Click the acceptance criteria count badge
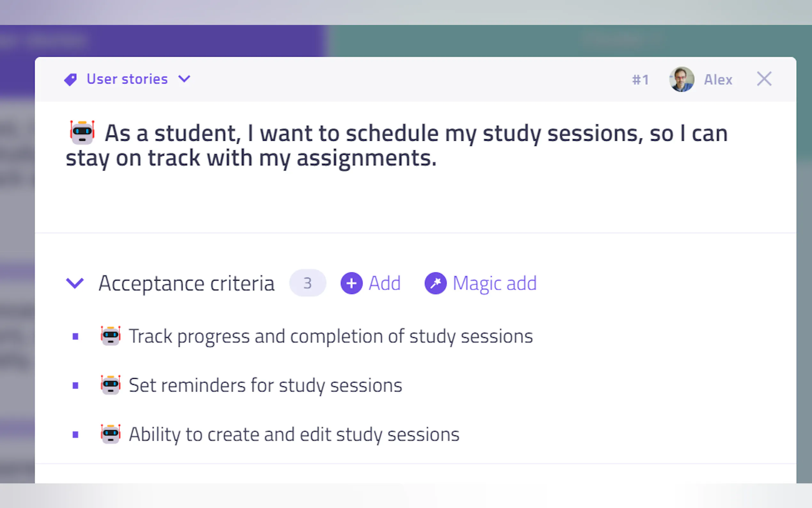The width and height of the screenshot is (812, 508). tap(308, 283)
